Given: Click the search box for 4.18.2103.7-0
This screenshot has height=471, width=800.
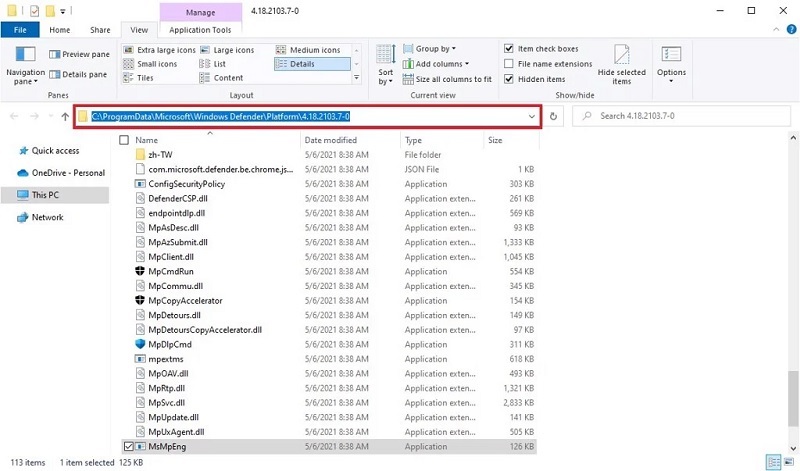Looking at the screenshot, I should pyautogui.click(x=680, y=116).
